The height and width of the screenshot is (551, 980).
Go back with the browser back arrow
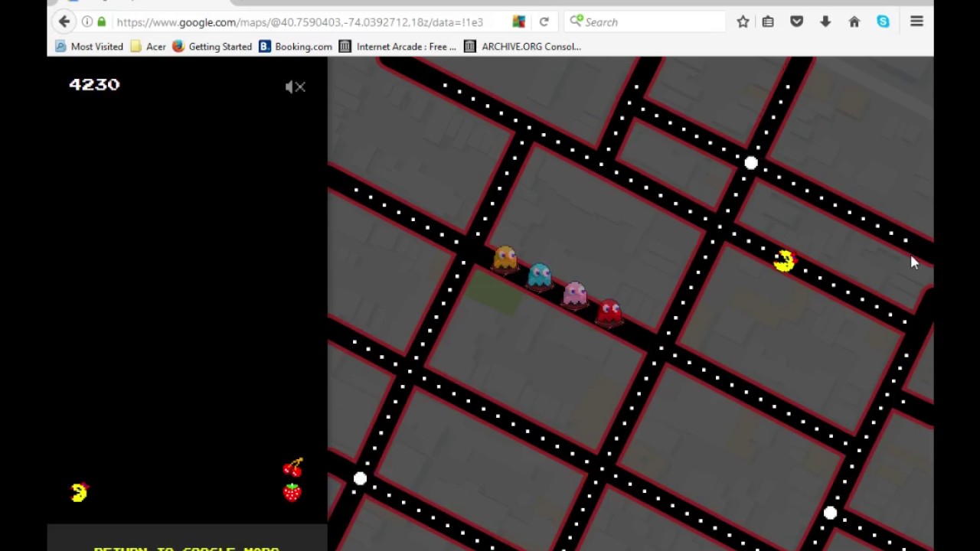(64, 21)
